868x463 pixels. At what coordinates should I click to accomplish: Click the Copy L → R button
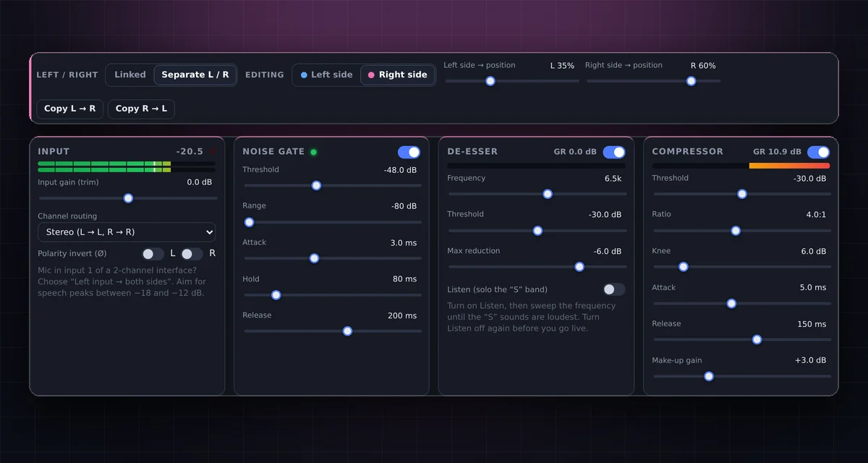70,109
